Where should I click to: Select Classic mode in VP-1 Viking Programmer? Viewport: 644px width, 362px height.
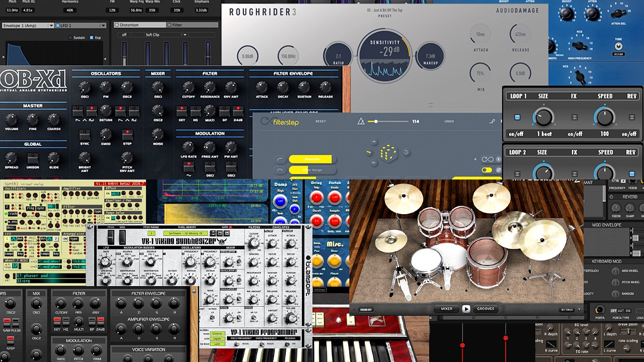pos(218,334)
